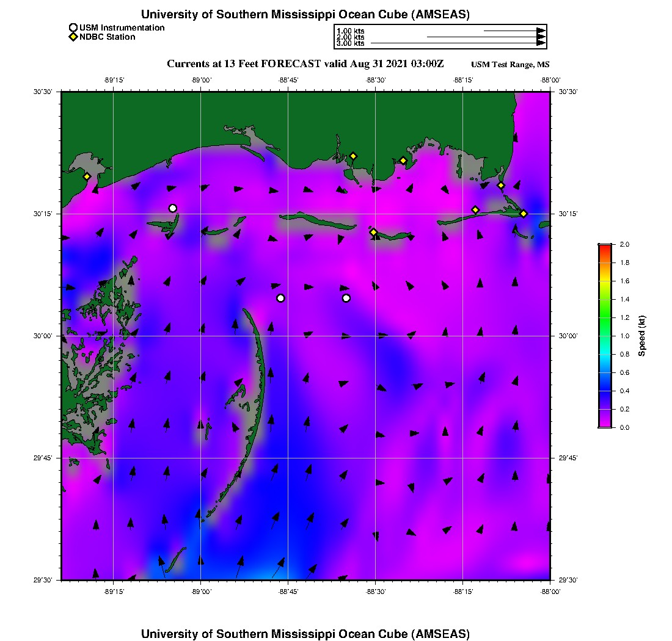Image resolution: width=672 pixels, height=641 pixels.
Task: Click the left axis label 30°00'
Action: point(43,336)
